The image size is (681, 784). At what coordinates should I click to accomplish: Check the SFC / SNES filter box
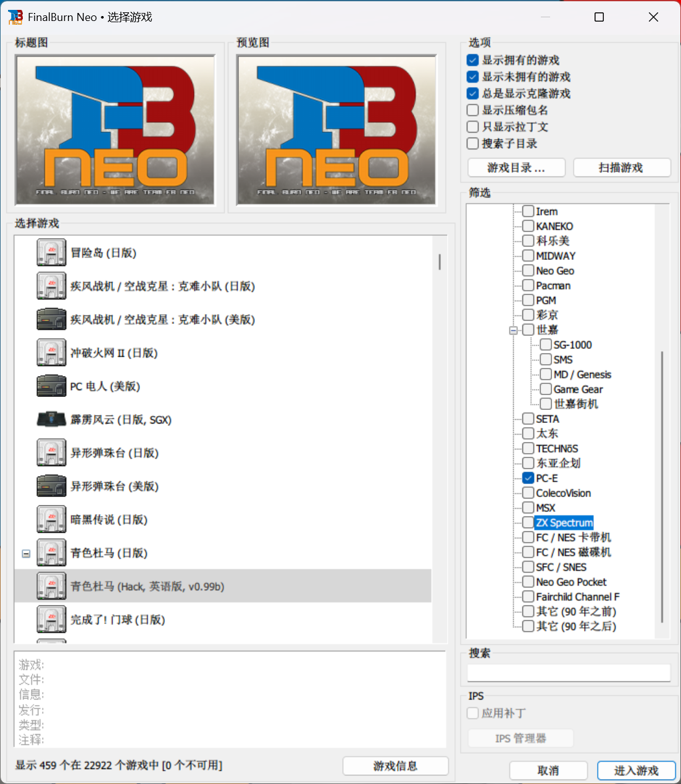(x=528, y=567)
